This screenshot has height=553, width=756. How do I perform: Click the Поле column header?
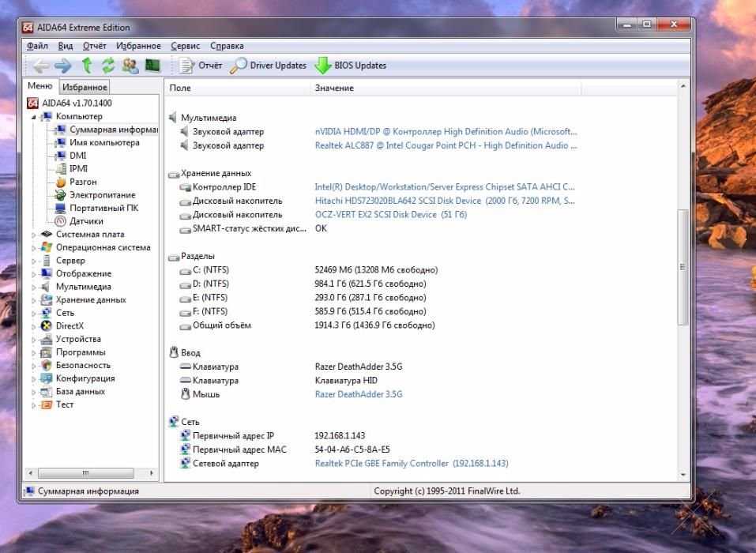237,88
